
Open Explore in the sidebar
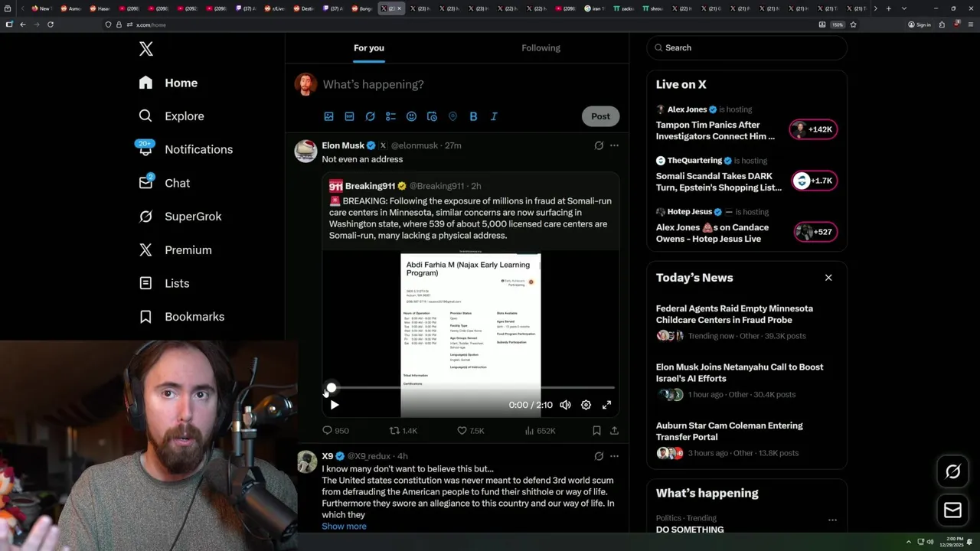point(171,116)
